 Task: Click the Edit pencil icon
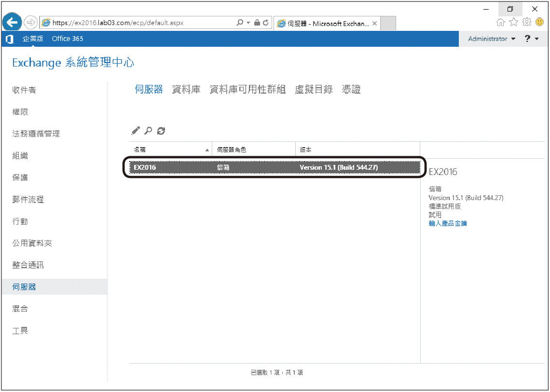136,131
